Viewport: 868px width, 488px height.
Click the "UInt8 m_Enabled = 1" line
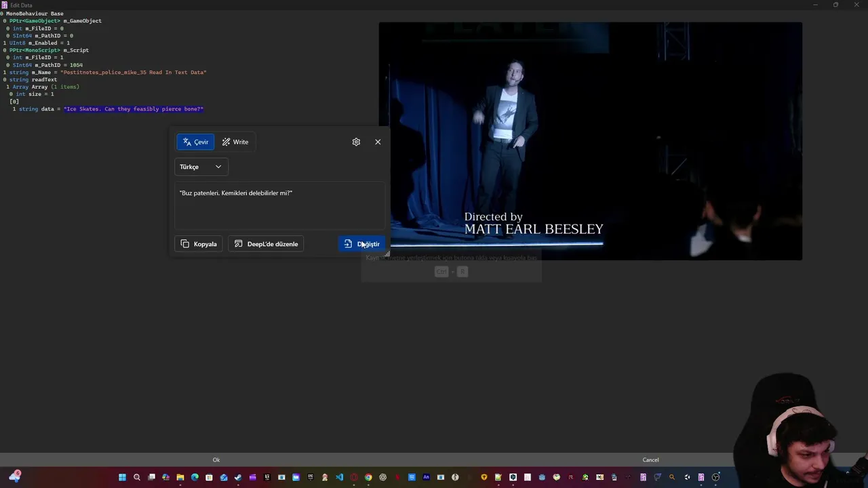point(37,43)
